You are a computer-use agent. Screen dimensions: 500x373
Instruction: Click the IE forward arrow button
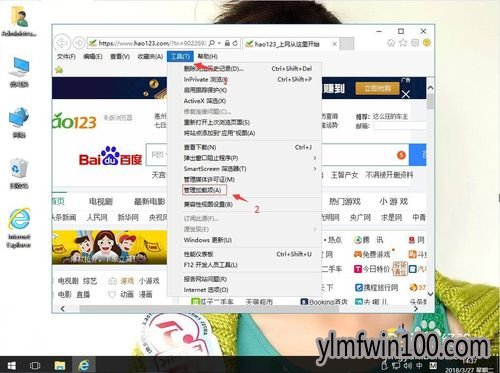click(79, 43)
